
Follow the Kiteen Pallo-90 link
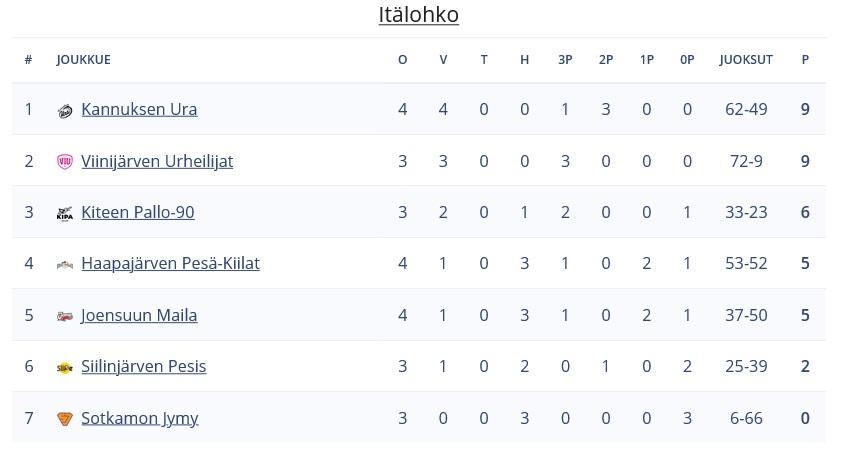[137, 212]
